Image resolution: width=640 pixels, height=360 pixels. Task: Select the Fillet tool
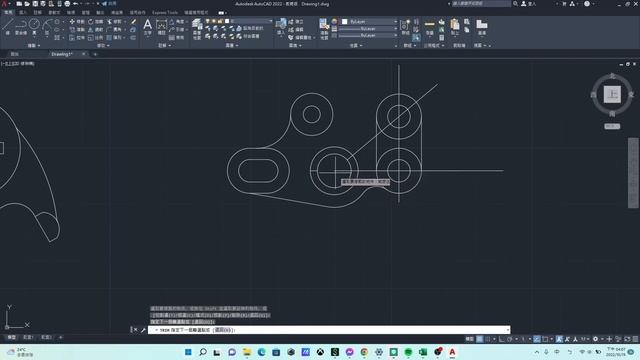click(114, 29)
